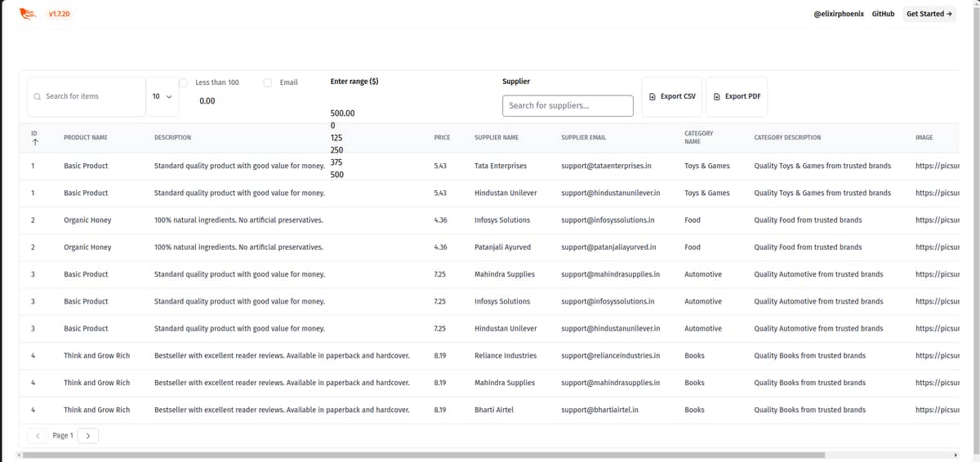Click support@tataenterprises.in email cell

pos(607,166)
